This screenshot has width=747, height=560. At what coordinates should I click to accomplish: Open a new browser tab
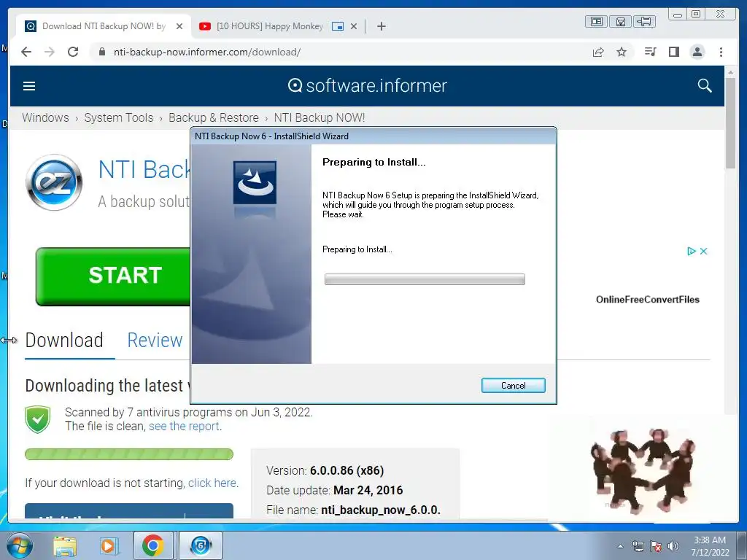point(381,26)
